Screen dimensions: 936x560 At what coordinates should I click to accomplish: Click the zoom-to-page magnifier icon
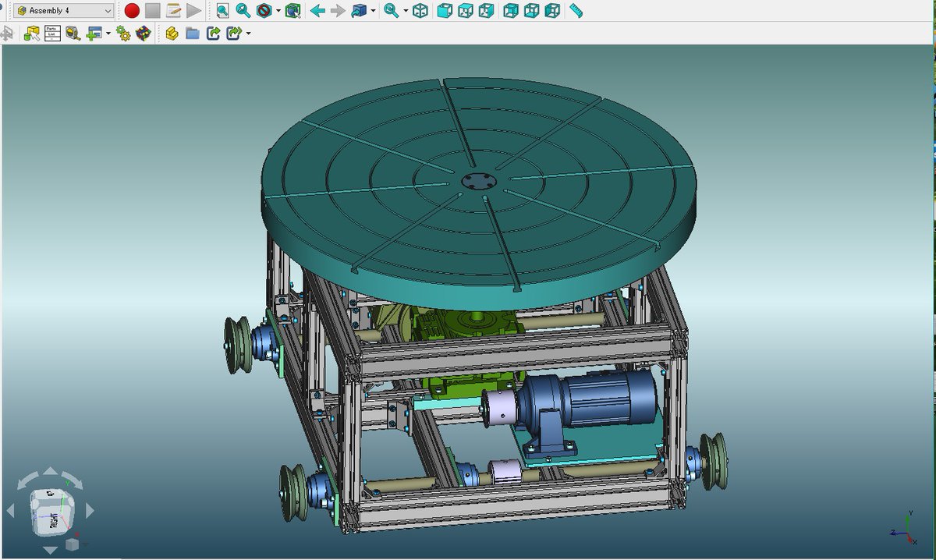click(223, 11)
